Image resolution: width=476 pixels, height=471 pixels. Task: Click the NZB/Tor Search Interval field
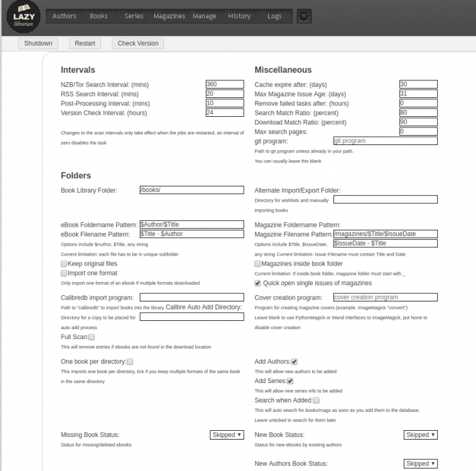[x=225, y=84]
